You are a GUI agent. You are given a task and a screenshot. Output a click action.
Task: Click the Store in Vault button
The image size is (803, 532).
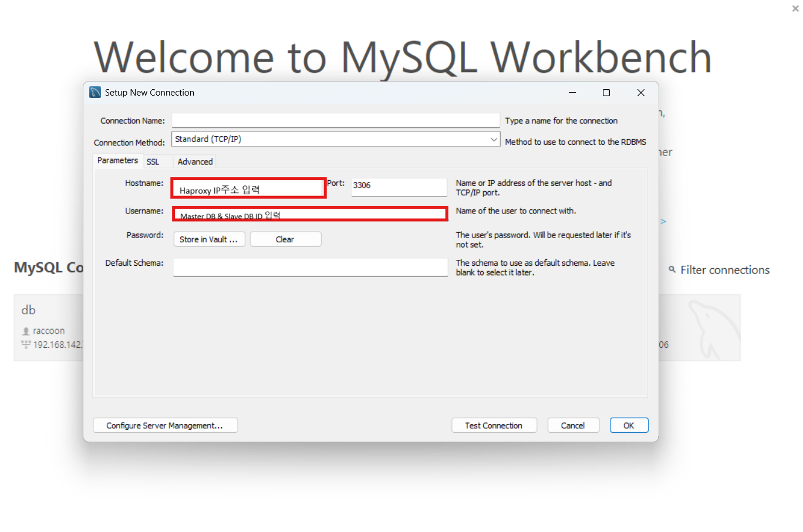[x=209, y=239]
